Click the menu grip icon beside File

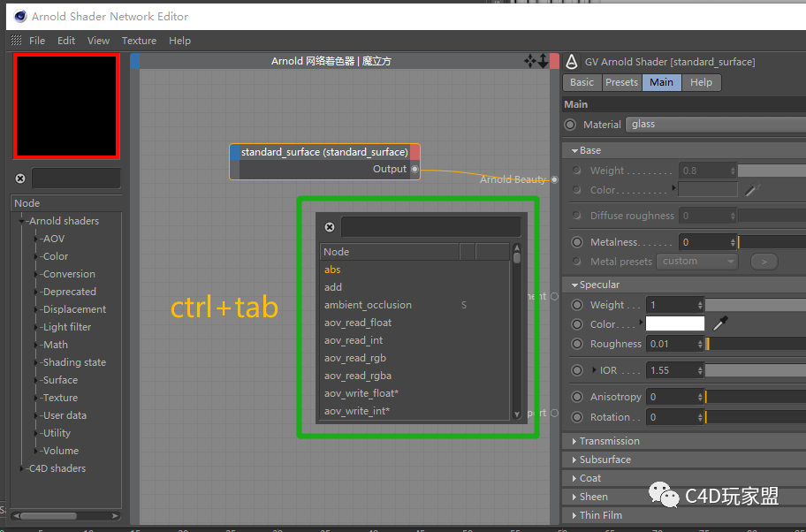17,40
